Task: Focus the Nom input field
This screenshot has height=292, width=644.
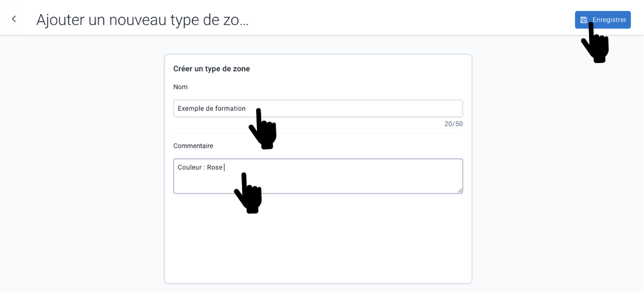Action: point(318,108)
